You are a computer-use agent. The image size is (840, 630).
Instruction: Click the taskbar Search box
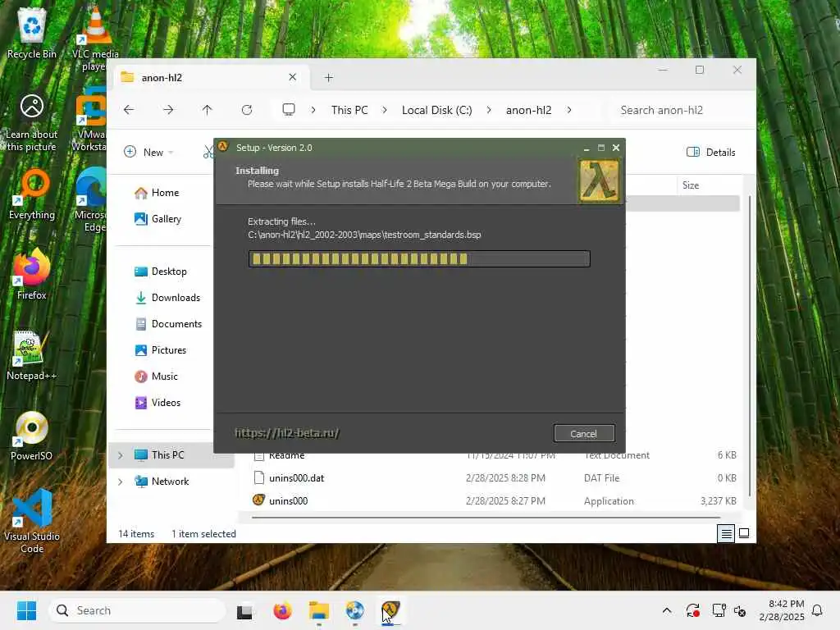point(137,610)
